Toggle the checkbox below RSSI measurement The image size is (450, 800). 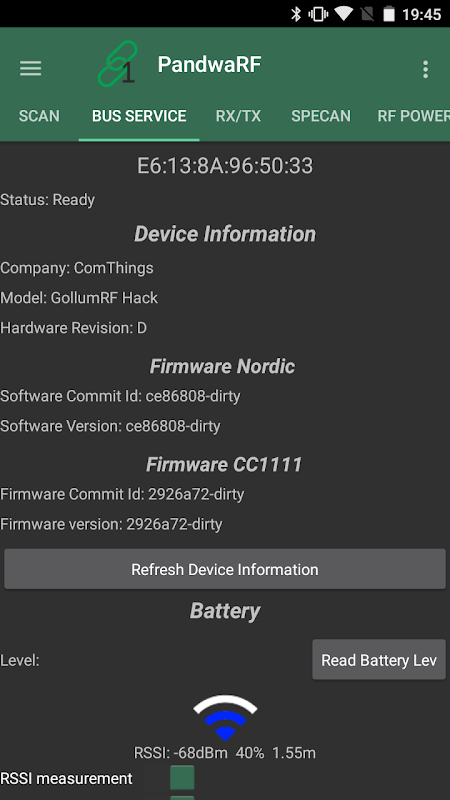pyautogui.click(x=182, y=797)
